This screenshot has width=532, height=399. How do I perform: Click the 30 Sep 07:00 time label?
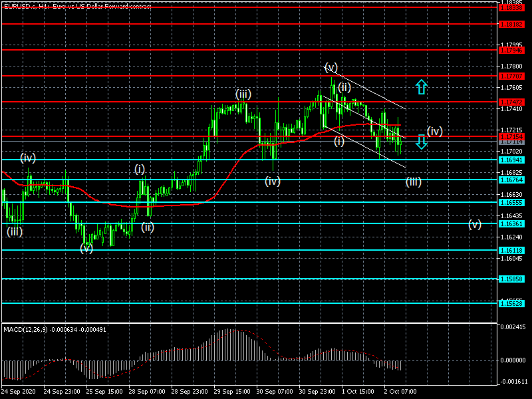click(275, 392)
